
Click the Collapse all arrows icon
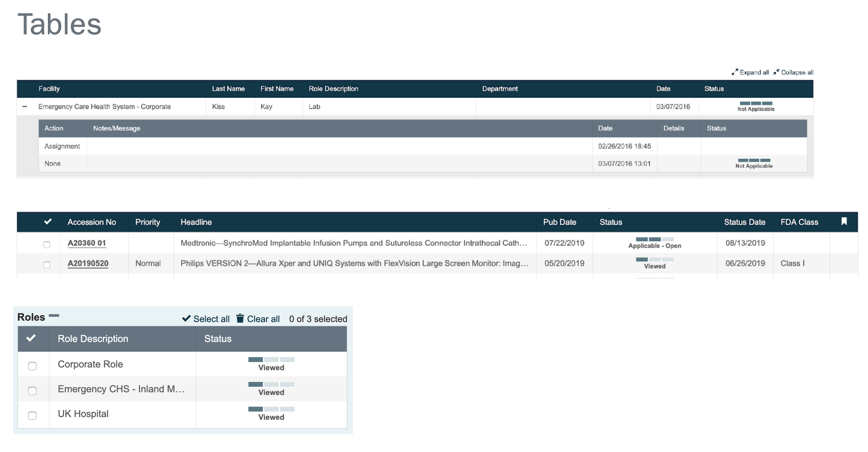click(x=776, y=72)
